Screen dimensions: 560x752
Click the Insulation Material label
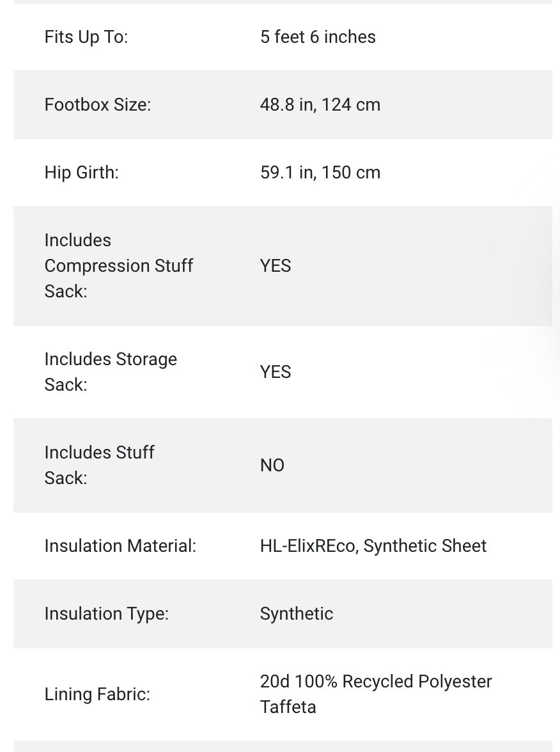click(x=120, y=546)
